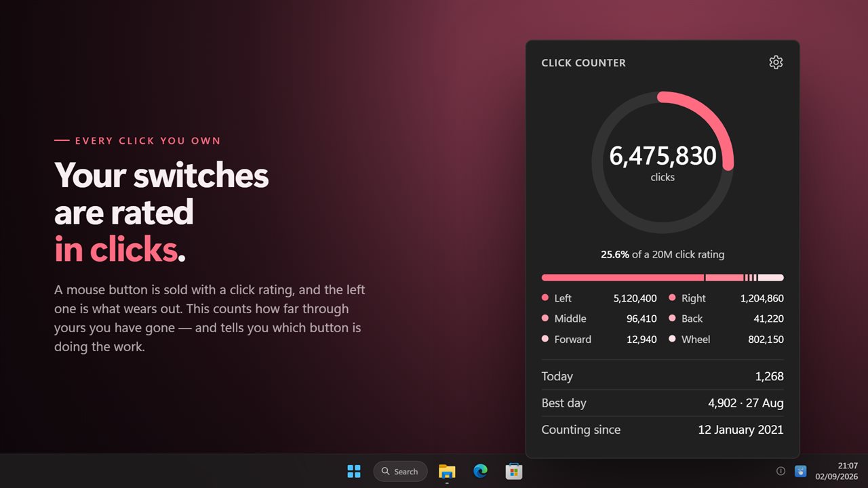This screenshot has width=868, height=488.
Task: Open the Windows Start menu
Action: pyautogui.click(x=354, y=471)
